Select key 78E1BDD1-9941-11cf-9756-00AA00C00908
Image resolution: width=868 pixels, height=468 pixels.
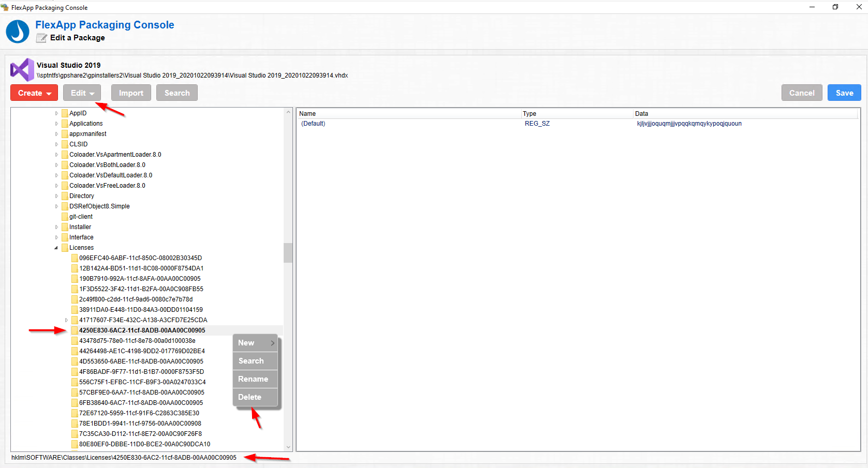click(140, 424)
